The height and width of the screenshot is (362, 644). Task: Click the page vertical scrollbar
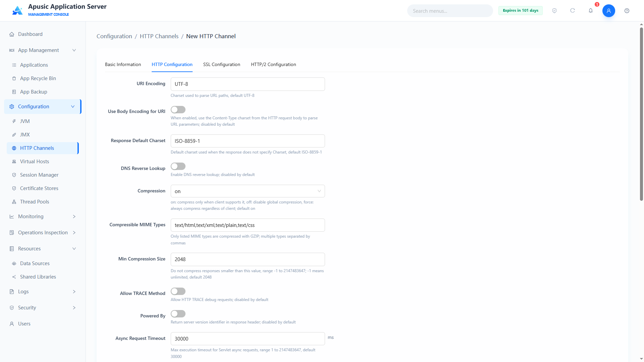pos(641,114)
